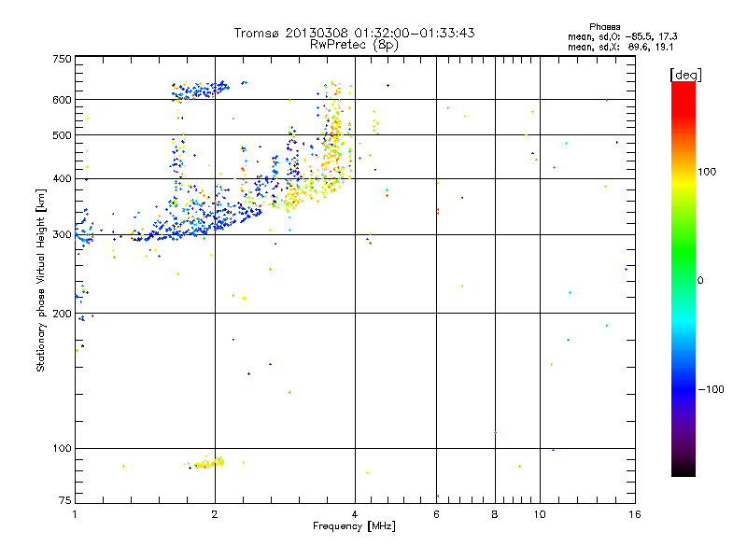The image size is (747, 560).
Task: Click the 'Frequency [MHz]' axis title
Action: tap(354, 526)
